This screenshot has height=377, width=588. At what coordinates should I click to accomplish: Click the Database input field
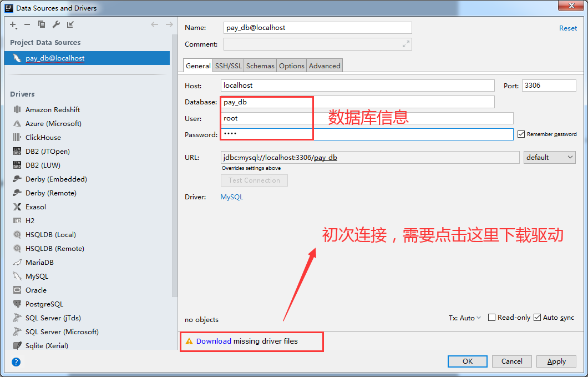tap(357, 102)
